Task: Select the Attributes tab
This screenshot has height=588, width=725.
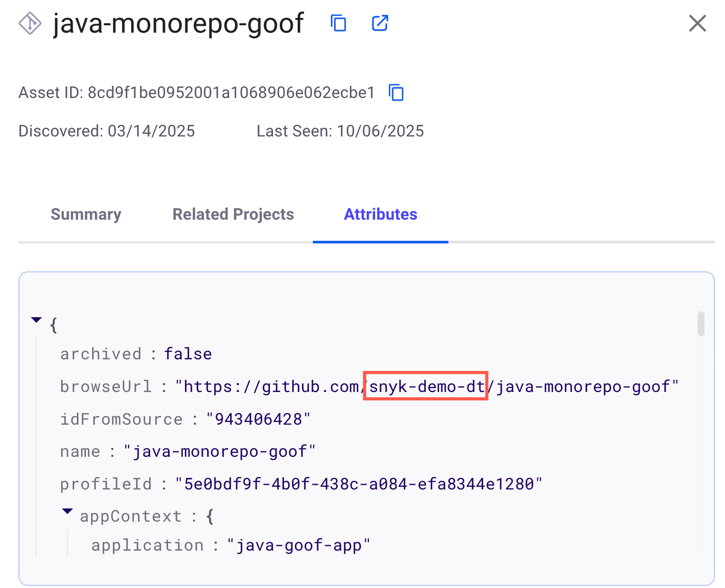Action: pyautogui.click(x=380, y=214)
